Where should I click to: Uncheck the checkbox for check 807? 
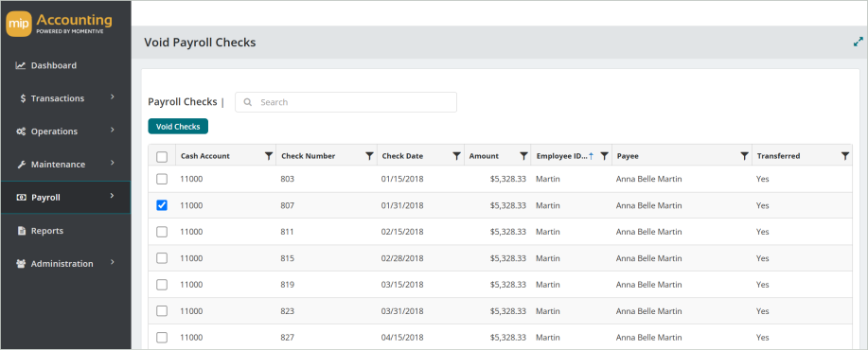coord(162,205)
